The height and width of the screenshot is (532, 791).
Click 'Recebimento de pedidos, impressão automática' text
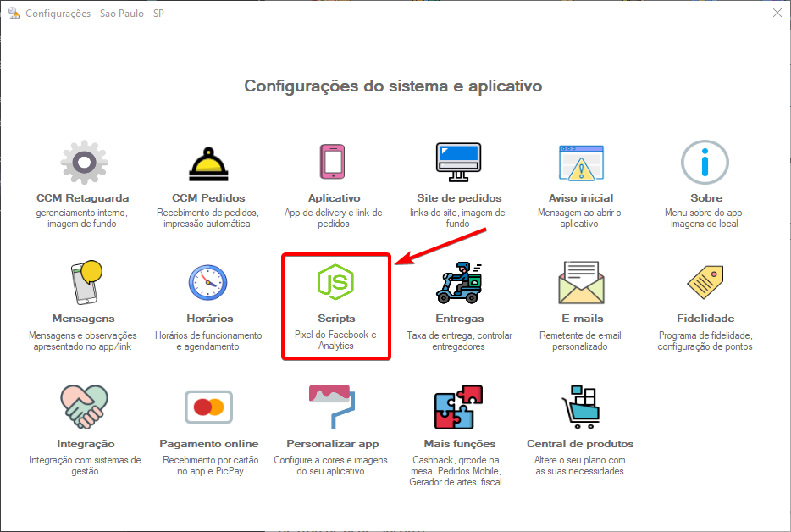207,219
